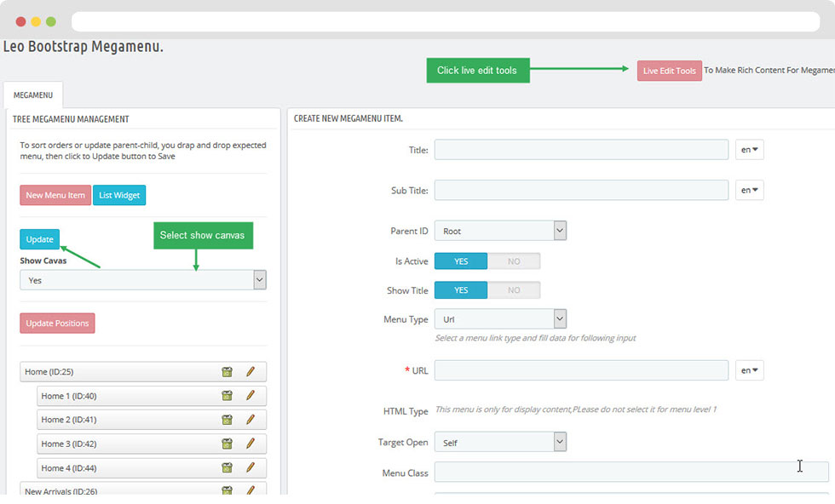Open the Title language selector

pyautogui.click(x=749, y=150)
